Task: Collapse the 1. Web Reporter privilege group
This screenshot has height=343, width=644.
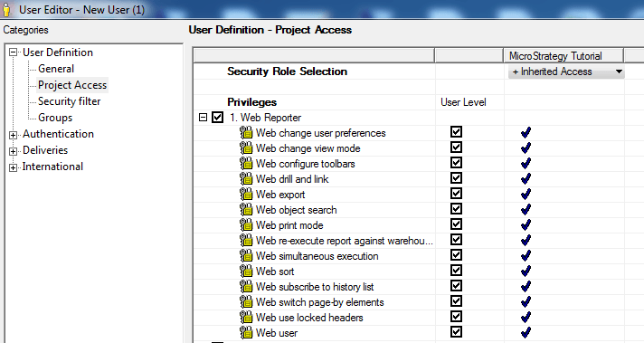Action: [x=203, y=118]
